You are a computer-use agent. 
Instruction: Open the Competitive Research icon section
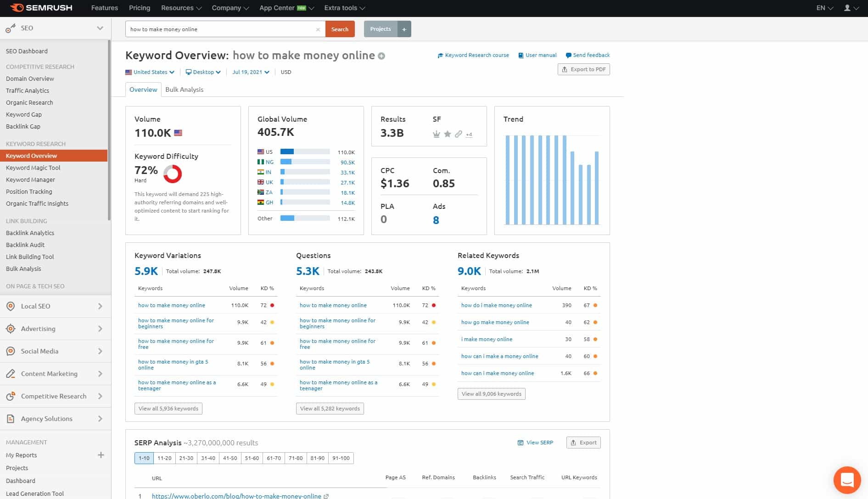click(x=11, y=396)
